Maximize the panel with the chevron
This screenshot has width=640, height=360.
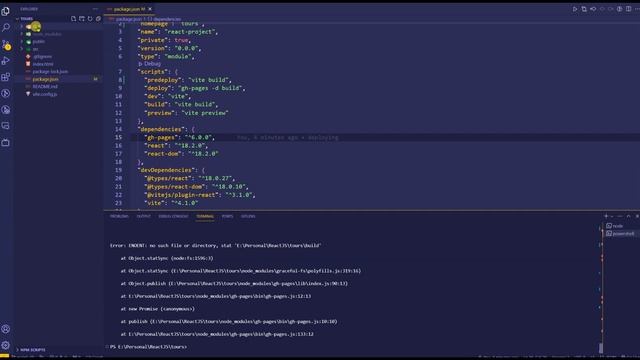click(x=629, y=216)
